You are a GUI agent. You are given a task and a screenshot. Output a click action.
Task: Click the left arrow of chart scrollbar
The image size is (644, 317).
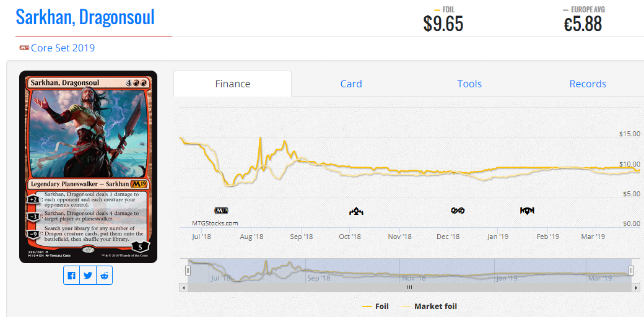coord(183,287)
